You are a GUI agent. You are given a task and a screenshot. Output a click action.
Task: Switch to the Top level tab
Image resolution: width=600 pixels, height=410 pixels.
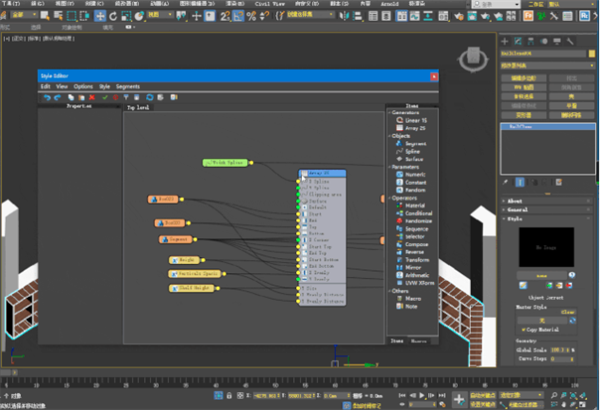click(x=137, y=107)
